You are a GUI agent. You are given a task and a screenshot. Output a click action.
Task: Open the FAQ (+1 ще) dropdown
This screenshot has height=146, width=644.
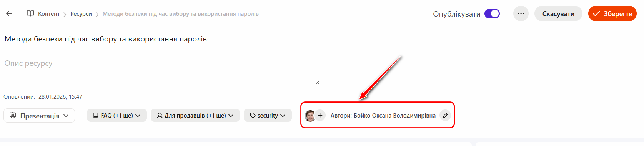point(117,115)
